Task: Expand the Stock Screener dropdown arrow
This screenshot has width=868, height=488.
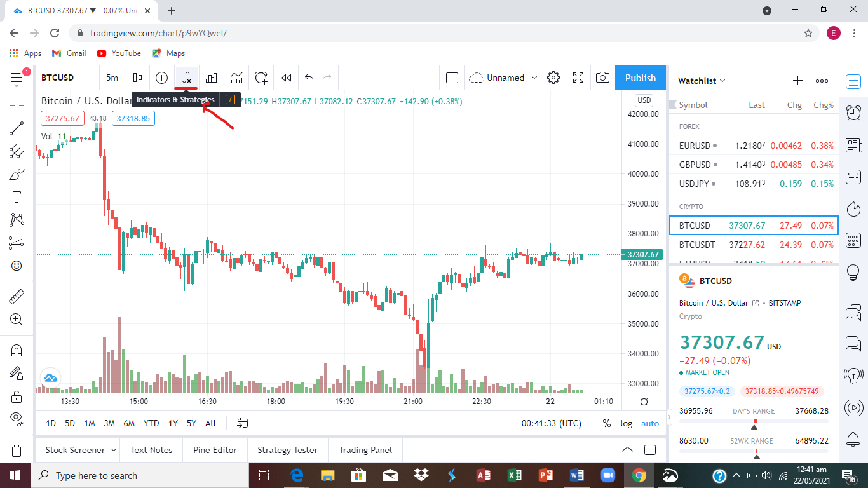Action: point(114,450)
